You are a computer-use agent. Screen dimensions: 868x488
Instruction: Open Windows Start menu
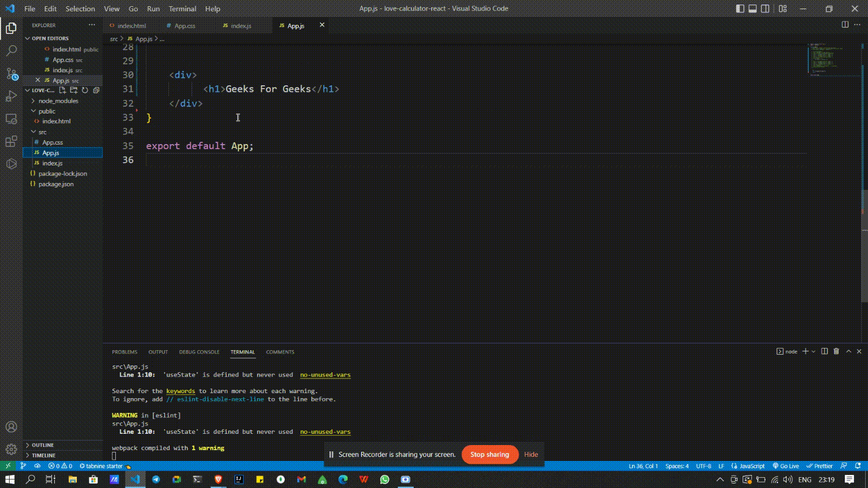tap(10, 479)
